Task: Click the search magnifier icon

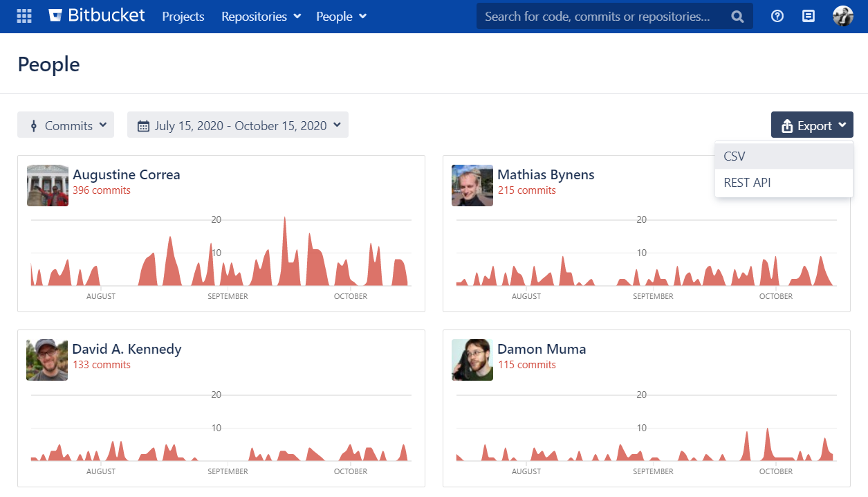Action: 737,15
